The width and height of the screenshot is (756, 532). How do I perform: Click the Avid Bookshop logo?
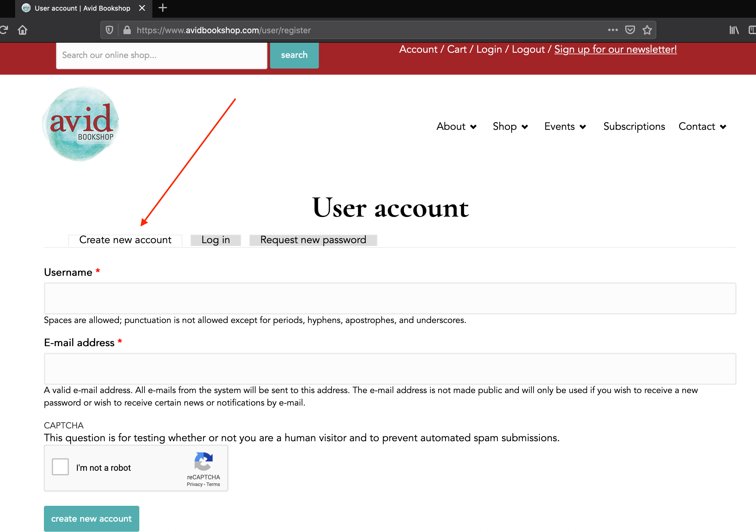click(x=81, y=123)
